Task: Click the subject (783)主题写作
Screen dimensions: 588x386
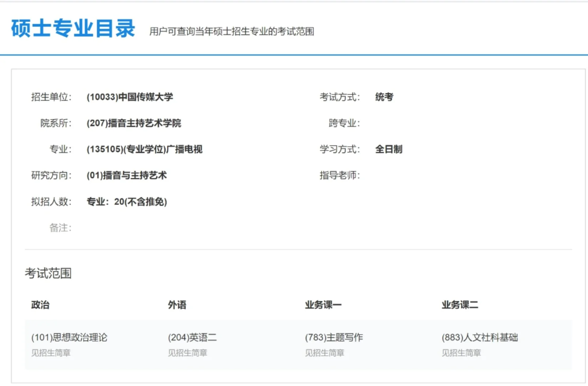Action: click(x=334, y=337)
